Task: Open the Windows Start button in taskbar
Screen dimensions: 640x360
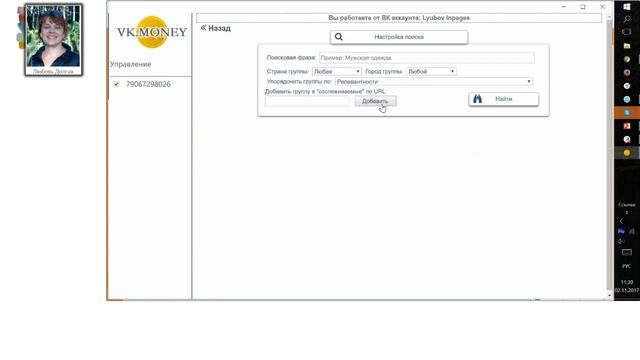Action: pyautogui.click(x=627, y=6)
